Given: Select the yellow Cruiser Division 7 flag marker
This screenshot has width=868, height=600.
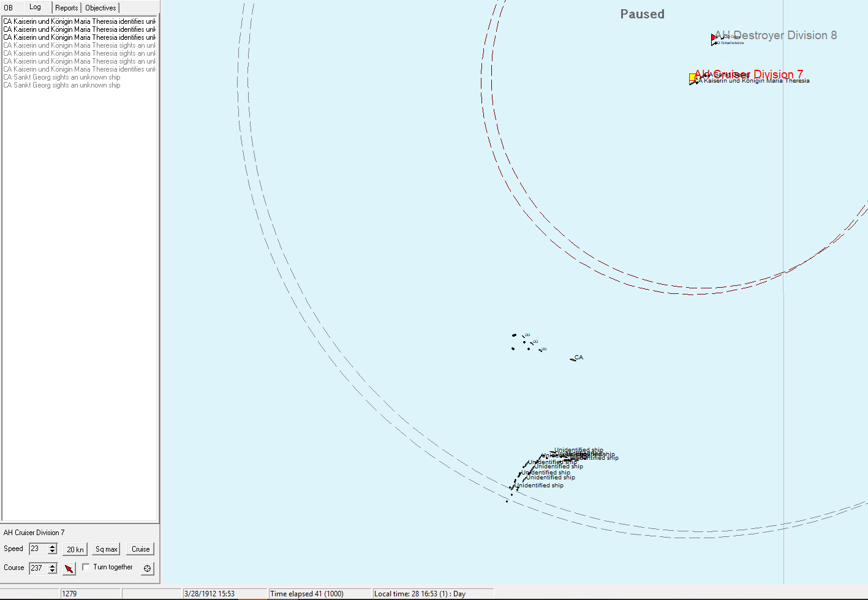Looking at the screenshot, I should (x=693, y=78).
